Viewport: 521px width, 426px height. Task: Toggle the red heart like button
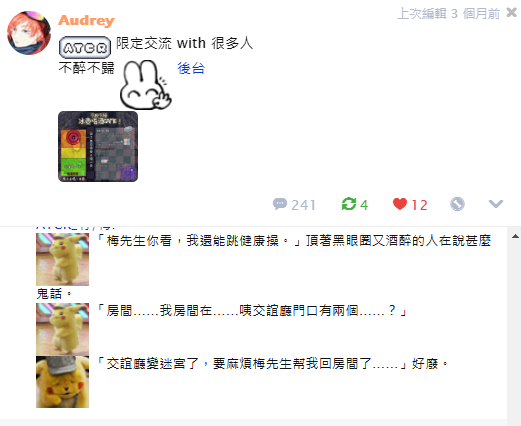pyautogui.click(x=400, y=204)
